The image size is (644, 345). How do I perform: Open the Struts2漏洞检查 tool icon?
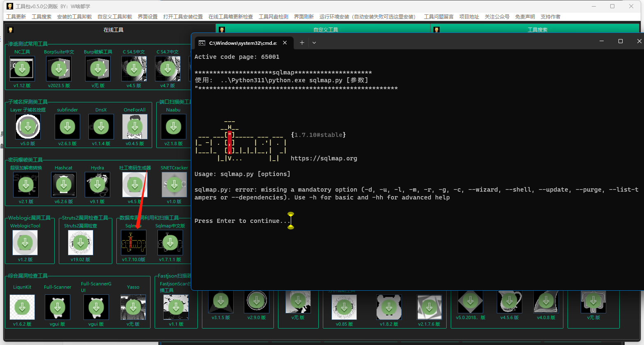[81, 243]
